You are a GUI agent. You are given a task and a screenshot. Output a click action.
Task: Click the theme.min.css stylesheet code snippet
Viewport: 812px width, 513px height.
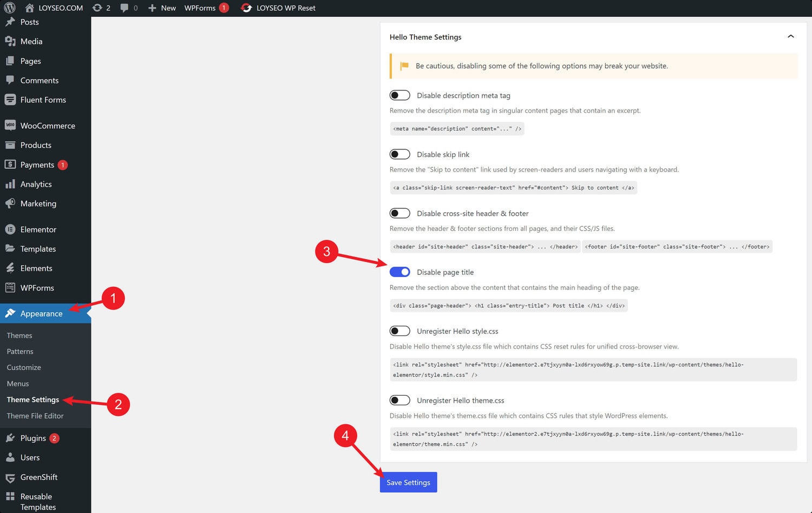point(593,439)
